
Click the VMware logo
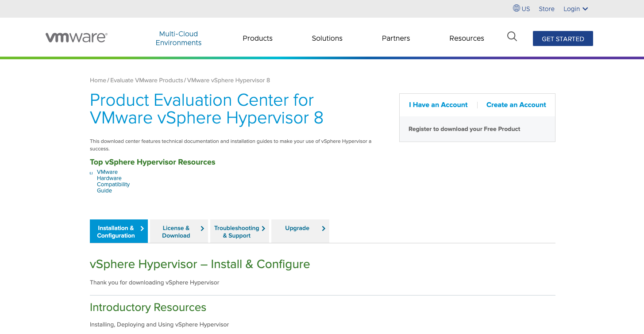[x=76, y=38]
